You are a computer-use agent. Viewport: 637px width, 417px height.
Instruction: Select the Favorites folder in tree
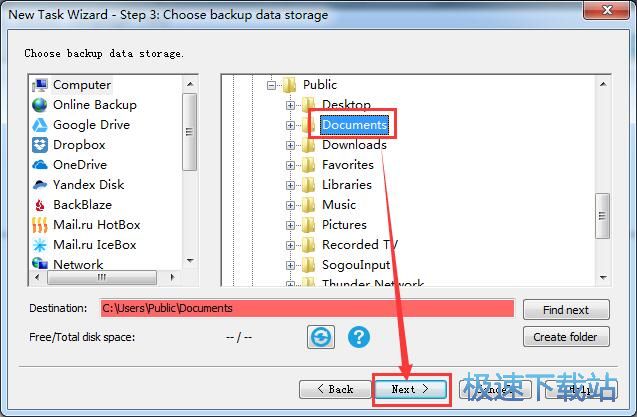347,165
